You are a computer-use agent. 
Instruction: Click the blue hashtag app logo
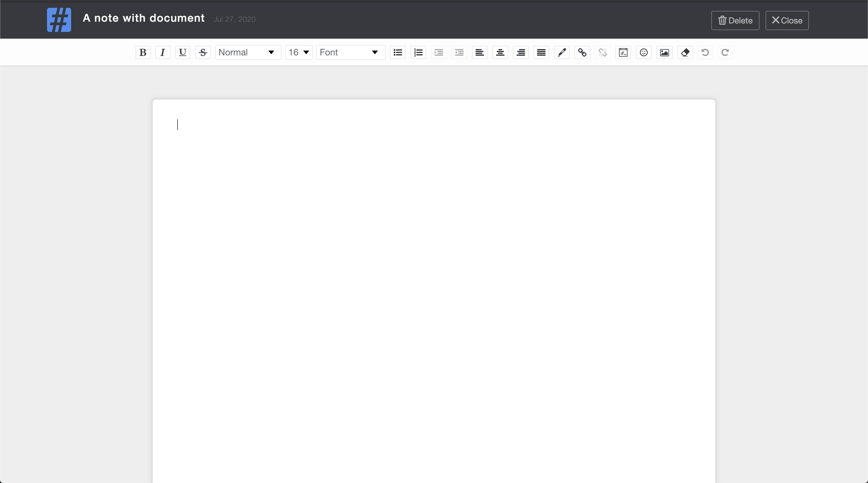(x=59, y=20)
